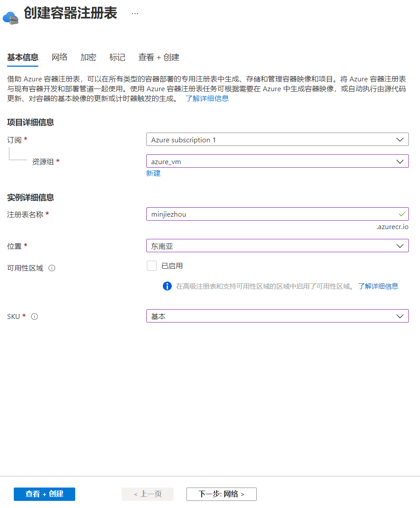This screenshot has width=420, height=508.
Task: Open the ellipsis more options menu
Action: click(135, 14)
